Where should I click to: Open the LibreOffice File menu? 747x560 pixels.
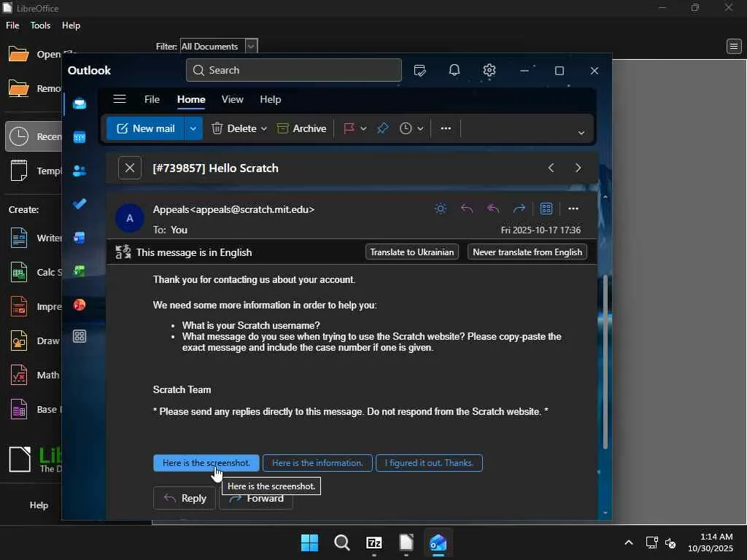pos(12,26)
